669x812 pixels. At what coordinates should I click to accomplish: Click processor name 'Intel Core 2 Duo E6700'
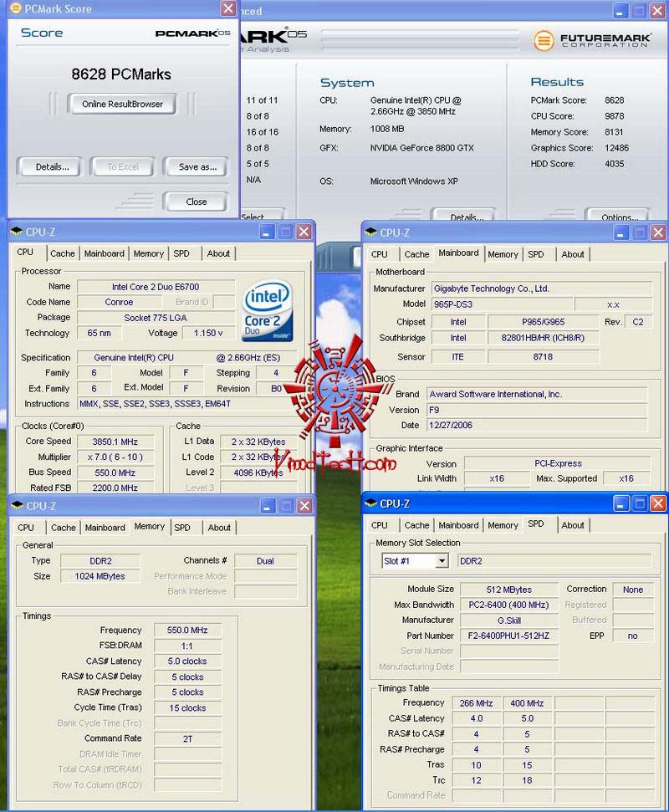click(x=156, y=287)
